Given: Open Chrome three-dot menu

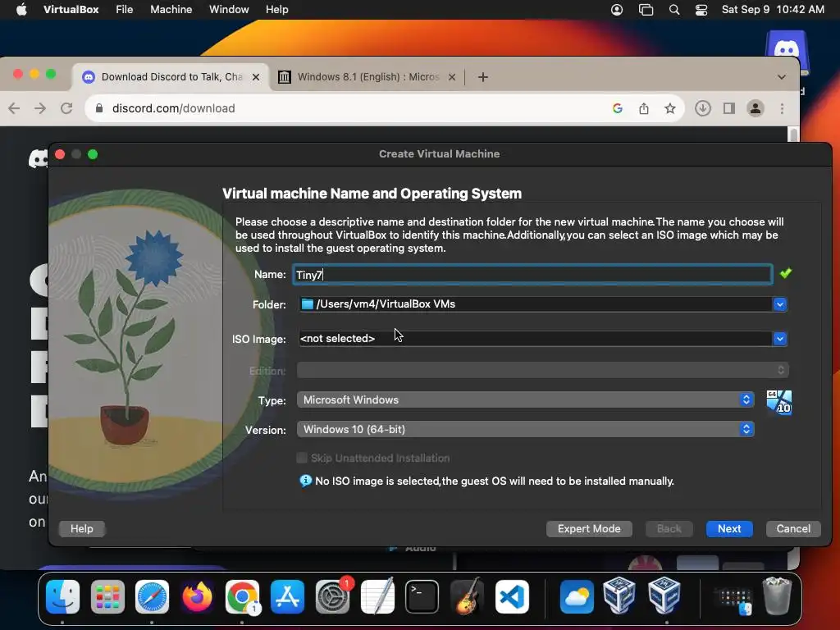Looking at the screenshot, I should click(782, 109).
